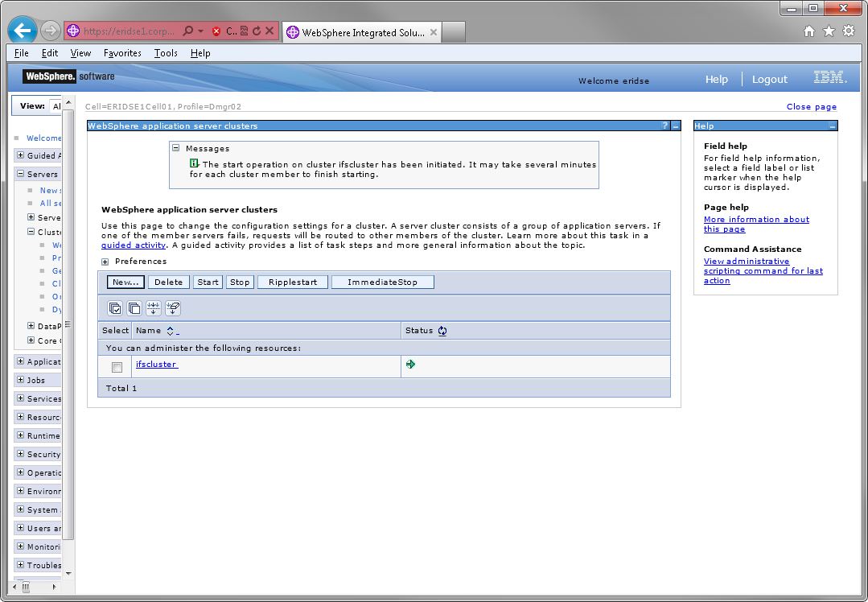Open browser Favorites star icon
The image size is (868, 602).
pos(829,31)
